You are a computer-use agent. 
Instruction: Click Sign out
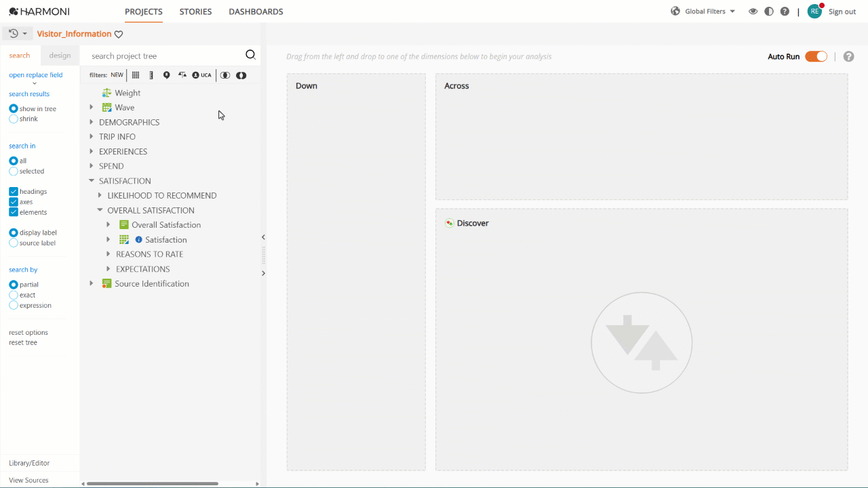point(842,12)
